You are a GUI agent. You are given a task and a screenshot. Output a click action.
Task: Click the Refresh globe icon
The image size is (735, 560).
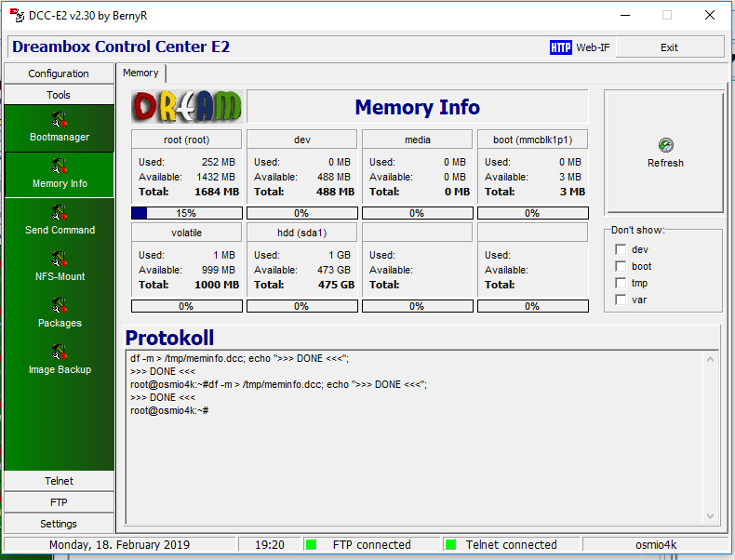(665, 145)
